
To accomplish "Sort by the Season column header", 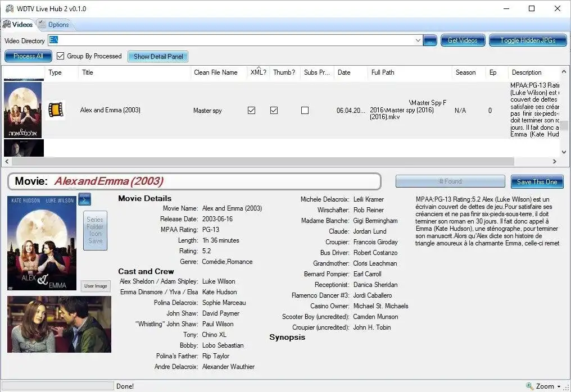I will [469, 72].
